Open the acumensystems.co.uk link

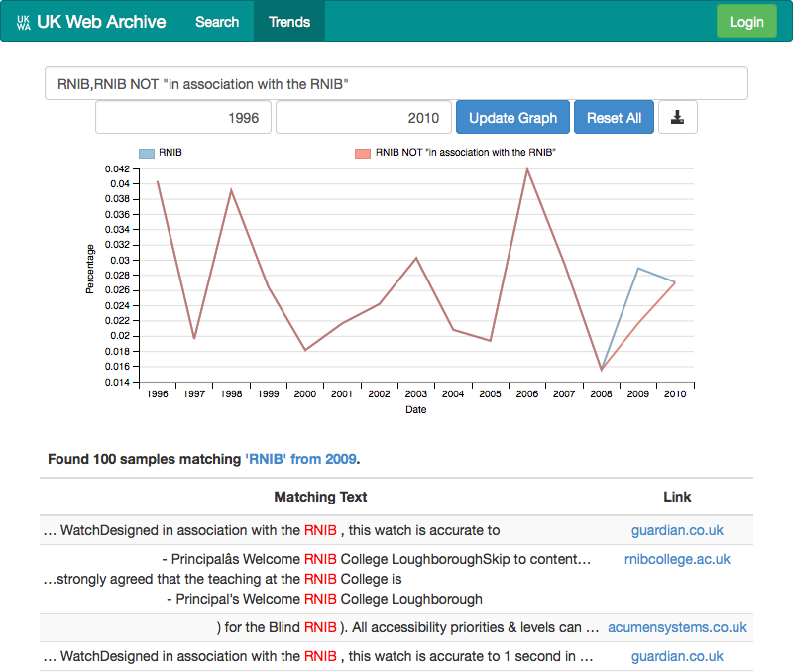(x=677, y=627)
